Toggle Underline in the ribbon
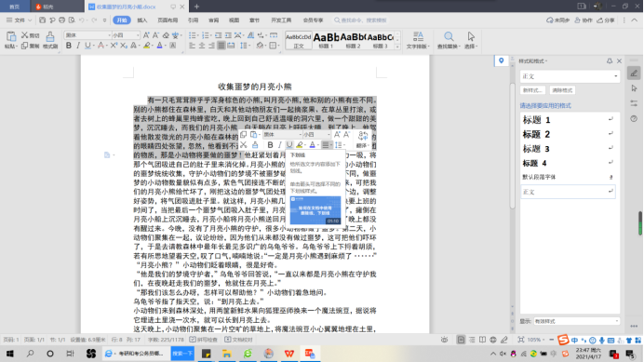This screenshot has height=362, width=644. pyautogui.click(x=87, y=46)
